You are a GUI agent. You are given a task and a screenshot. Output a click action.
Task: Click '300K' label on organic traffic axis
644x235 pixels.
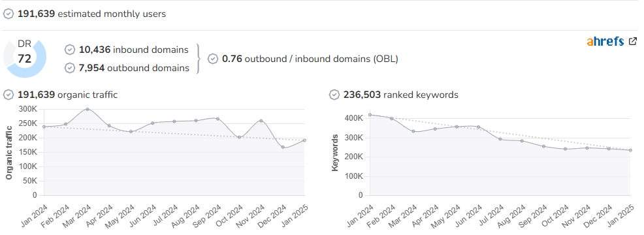coord(28,109)
